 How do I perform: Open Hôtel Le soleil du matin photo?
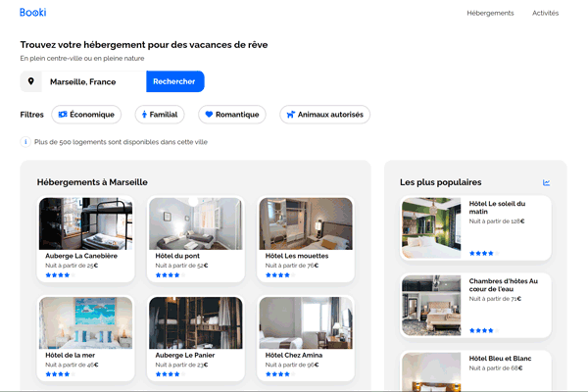(x=431, y=228)
